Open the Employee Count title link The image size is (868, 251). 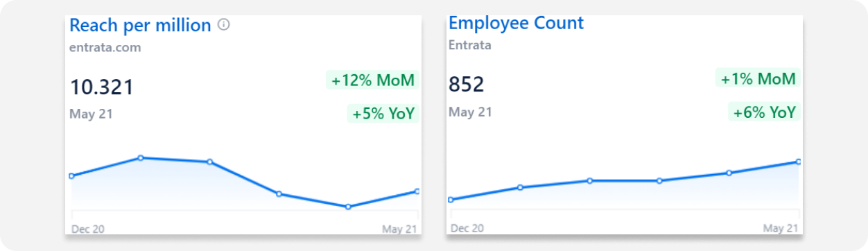[517, 23]
